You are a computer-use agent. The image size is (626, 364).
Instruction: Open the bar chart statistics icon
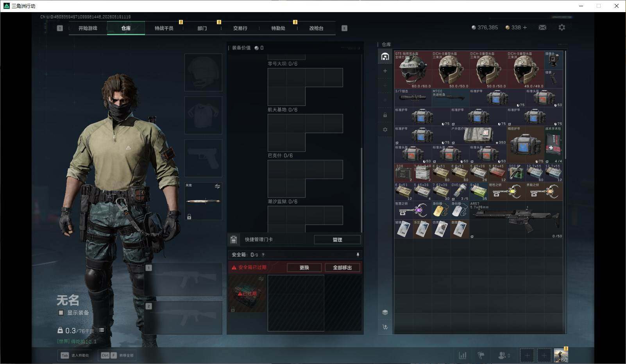463,355
